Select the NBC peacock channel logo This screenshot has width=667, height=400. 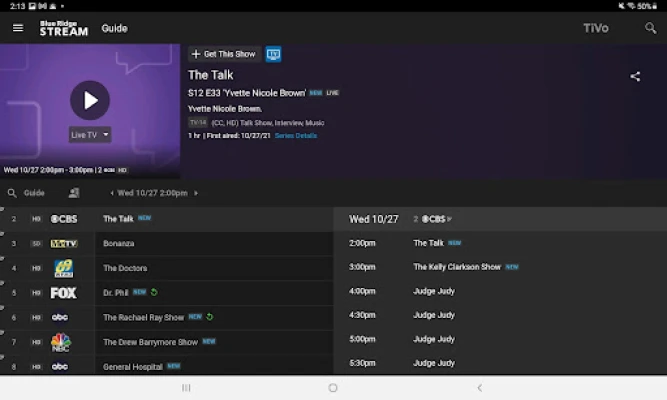click(x=60, y=342)
